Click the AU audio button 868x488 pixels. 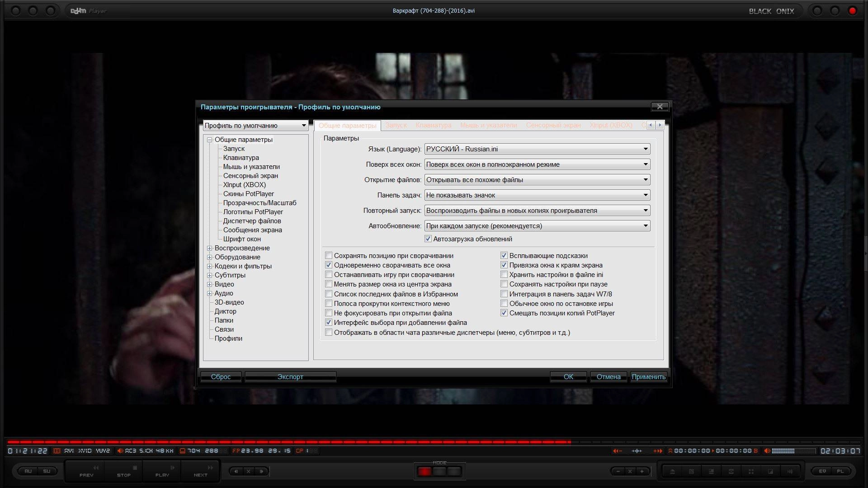pyautogui.click(x=28, y=471)
